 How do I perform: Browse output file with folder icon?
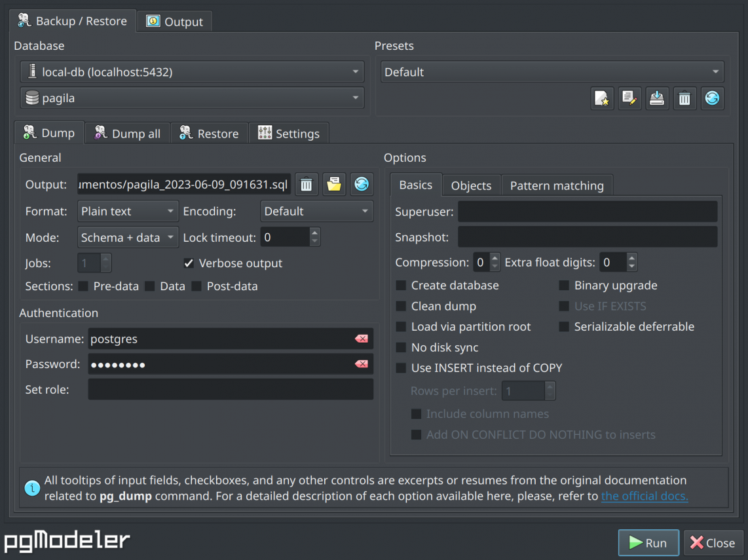tap(334, 184)
